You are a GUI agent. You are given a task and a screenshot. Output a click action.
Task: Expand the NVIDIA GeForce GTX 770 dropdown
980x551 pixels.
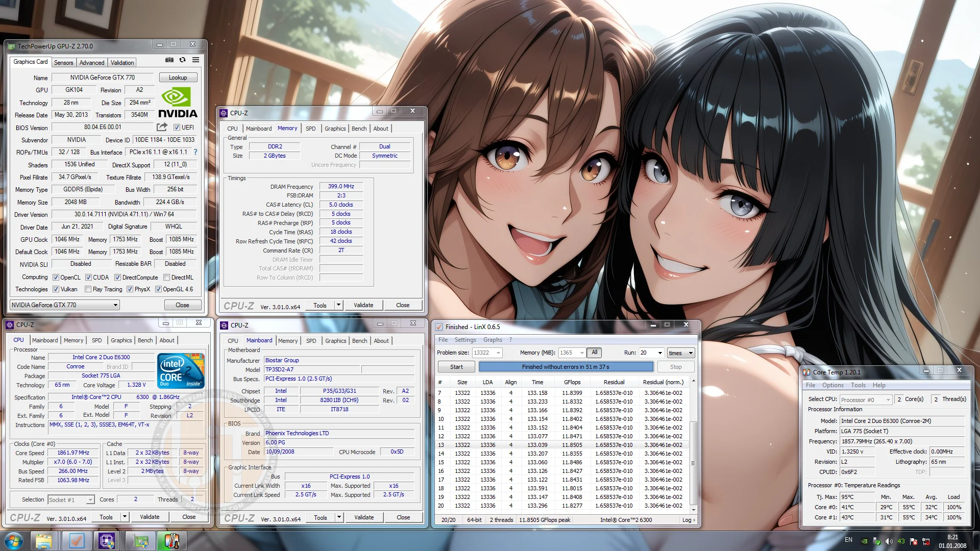[65, 305]
